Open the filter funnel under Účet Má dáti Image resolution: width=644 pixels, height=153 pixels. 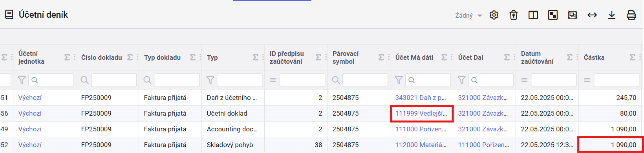coord(399,80)
